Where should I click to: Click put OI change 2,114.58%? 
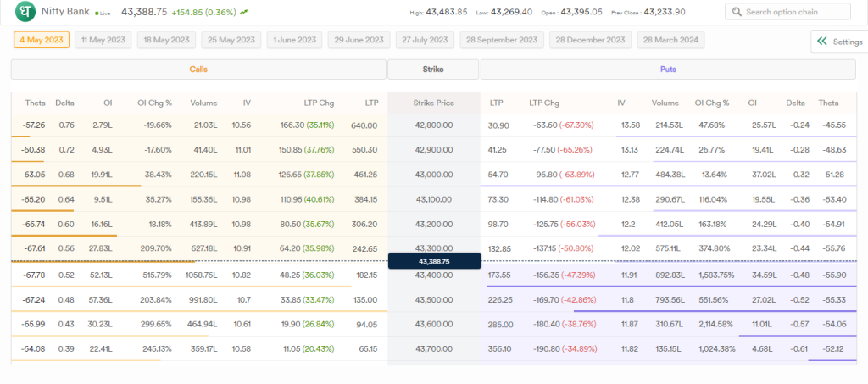[x=715, y=325]
